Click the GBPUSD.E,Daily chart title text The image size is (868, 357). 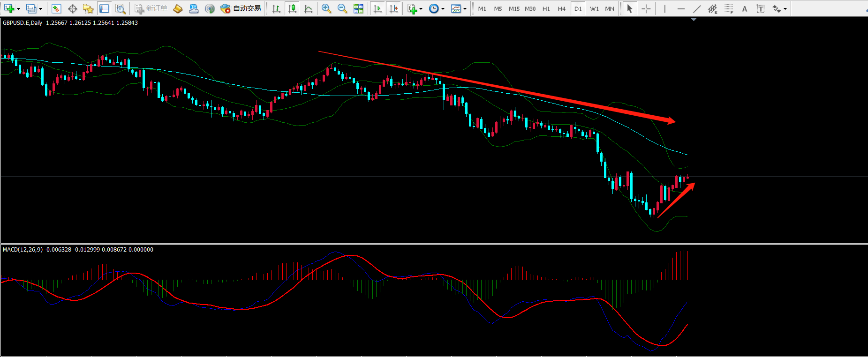point(23,22)
